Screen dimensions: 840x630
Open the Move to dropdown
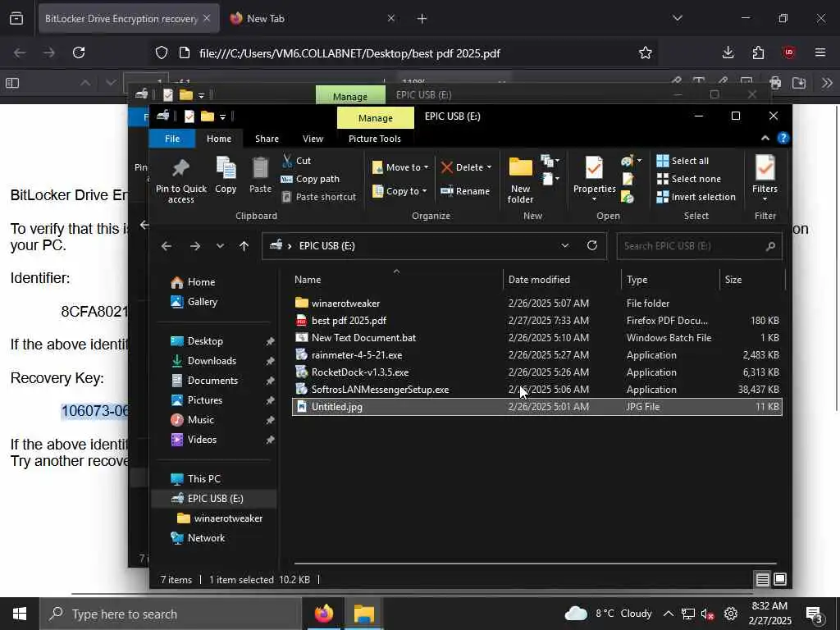point(400,167)
